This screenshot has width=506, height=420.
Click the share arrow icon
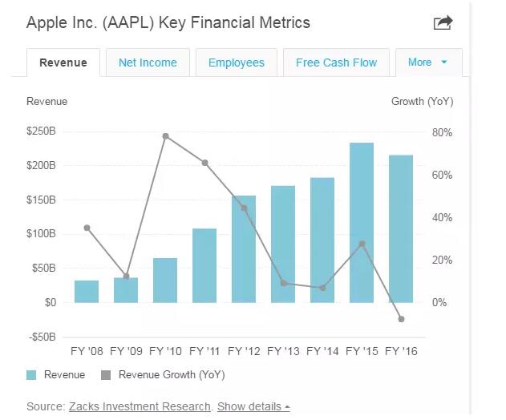[443, 23]
